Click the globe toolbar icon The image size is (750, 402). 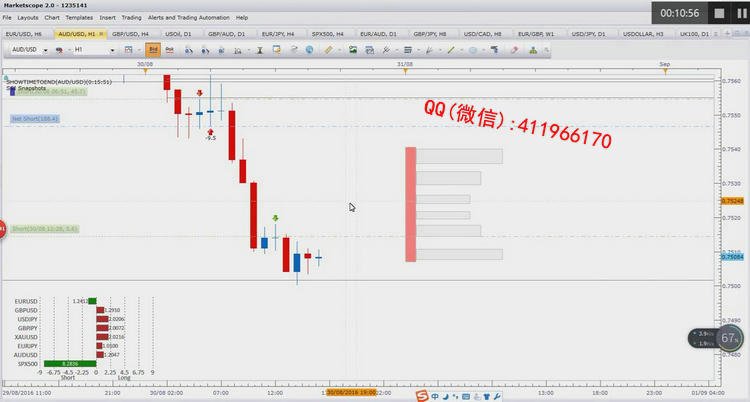click(309, 50)
